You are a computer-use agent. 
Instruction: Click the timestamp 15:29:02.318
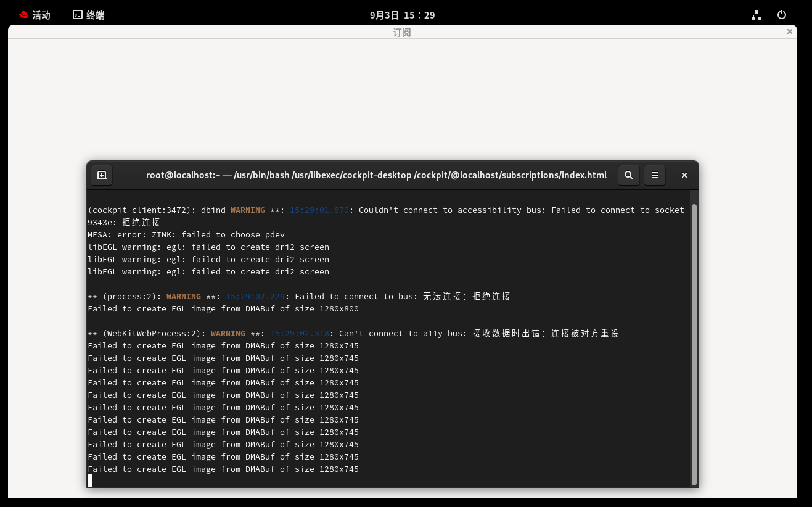pyautogui.click(x=300, y=334)
